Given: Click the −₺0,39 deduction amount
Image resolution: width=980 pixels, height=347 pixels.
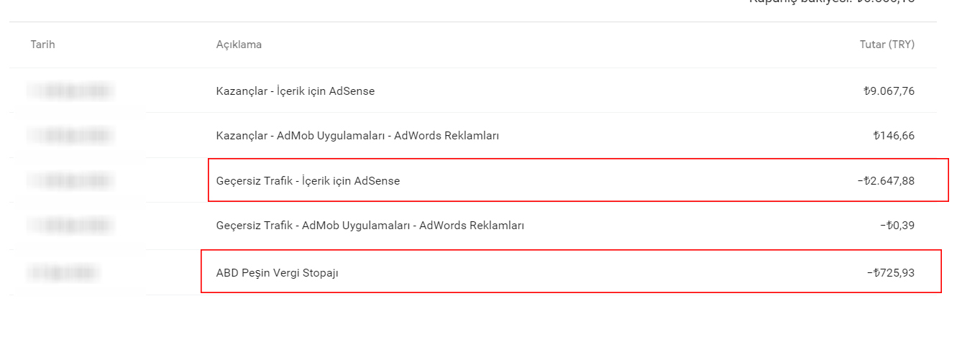Looking at the screenshot, I should (897, 226).
